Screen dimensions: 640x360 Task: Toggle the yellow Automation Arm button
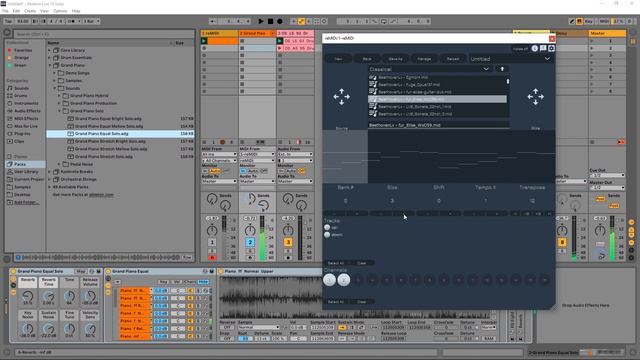(301, 21)
